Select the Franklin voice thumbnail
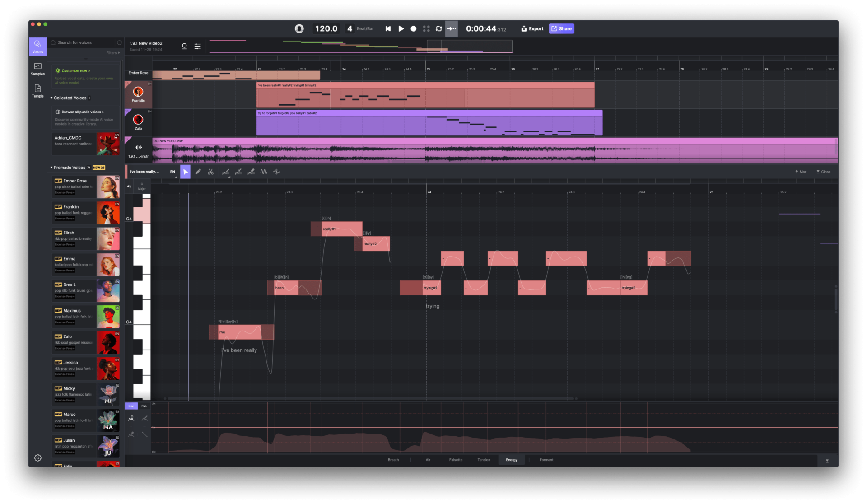This screenshot has height=504, width=867. pyautogui.click(x=108, y=213)
